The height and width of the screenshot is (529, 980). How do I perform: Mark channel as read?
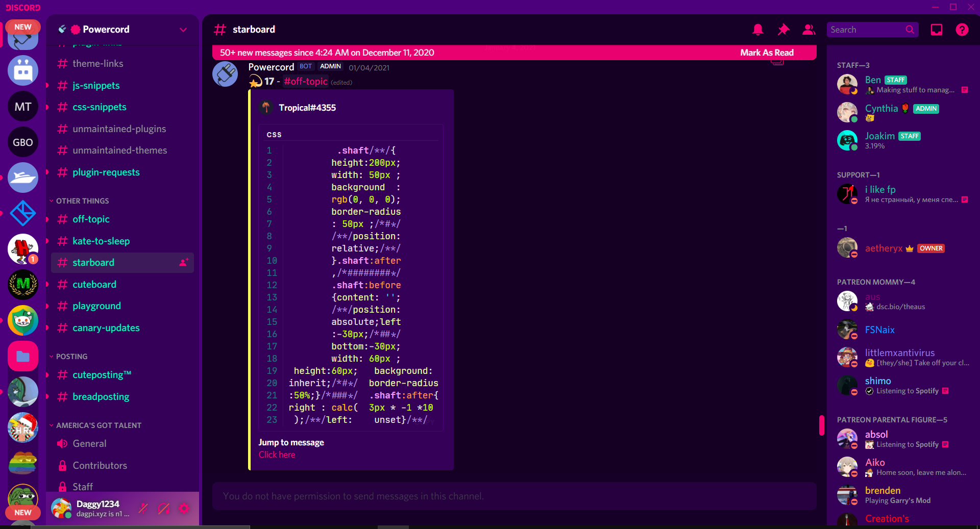[x=767, y=53]
